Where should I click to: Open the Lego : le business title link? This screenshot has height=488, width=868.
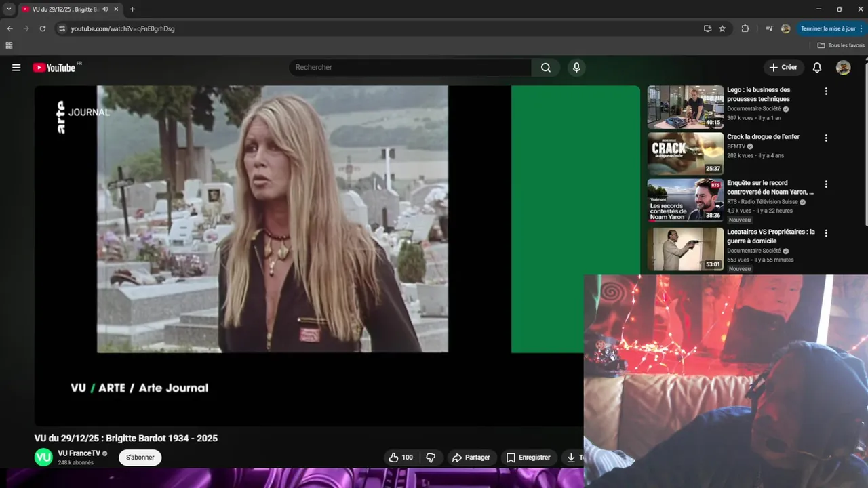click(x=759, y=94)
